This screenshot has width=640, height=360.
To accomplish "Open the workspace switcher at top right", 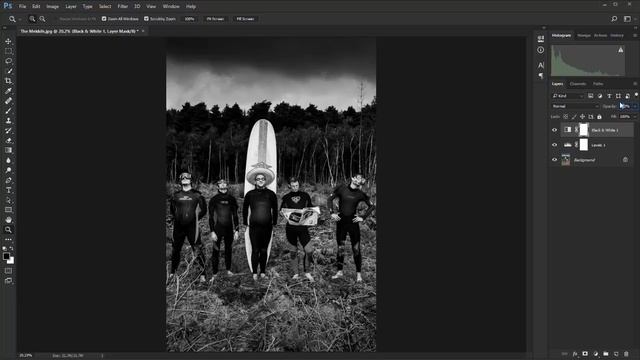I will point(627,19).
